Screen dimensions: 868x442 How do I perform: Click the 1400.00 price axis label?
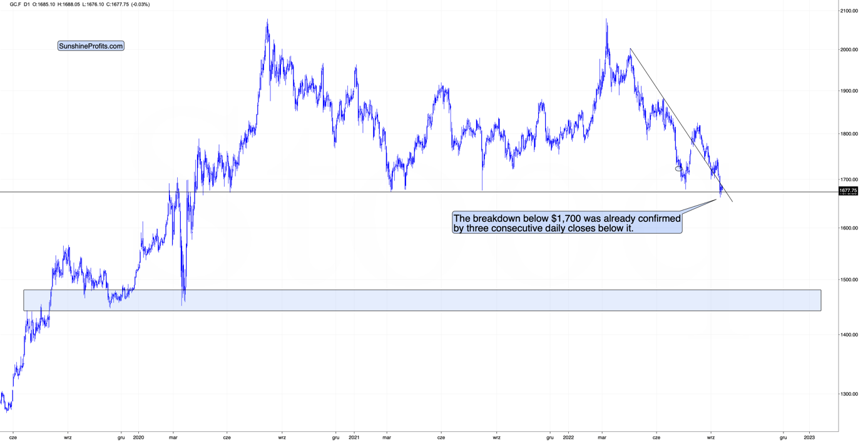[850, 335]
